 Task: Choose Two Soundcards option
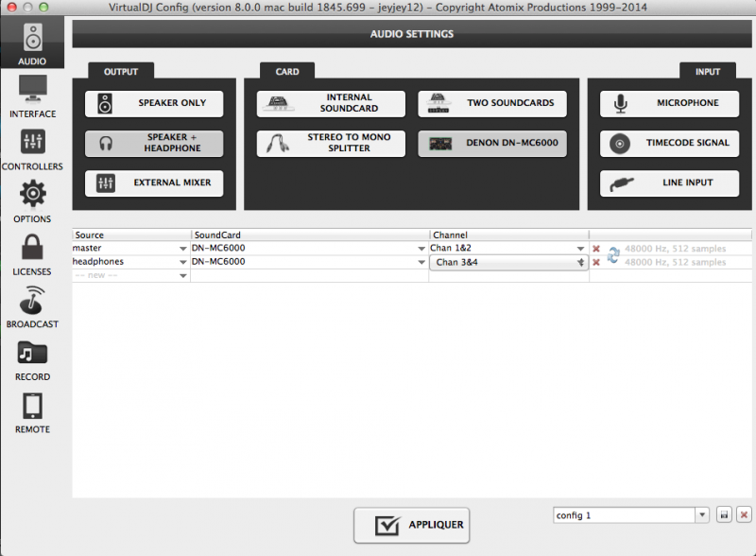point(492,103)
